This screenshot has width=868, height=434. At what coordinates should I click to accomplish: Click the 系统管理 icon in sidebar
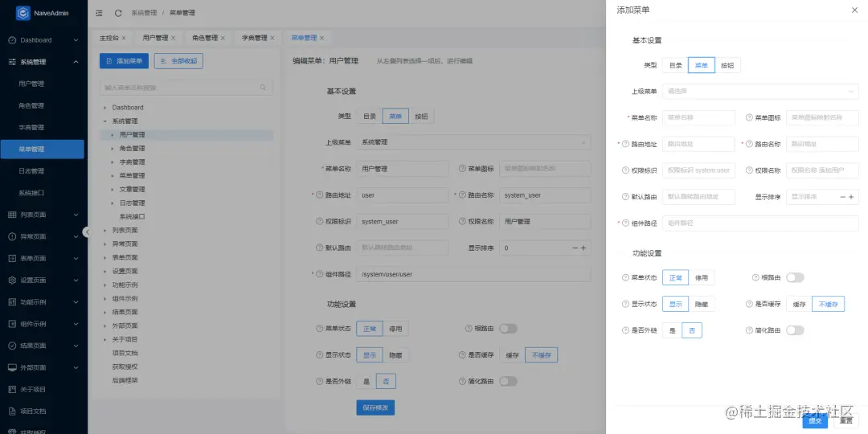[12, 62]
